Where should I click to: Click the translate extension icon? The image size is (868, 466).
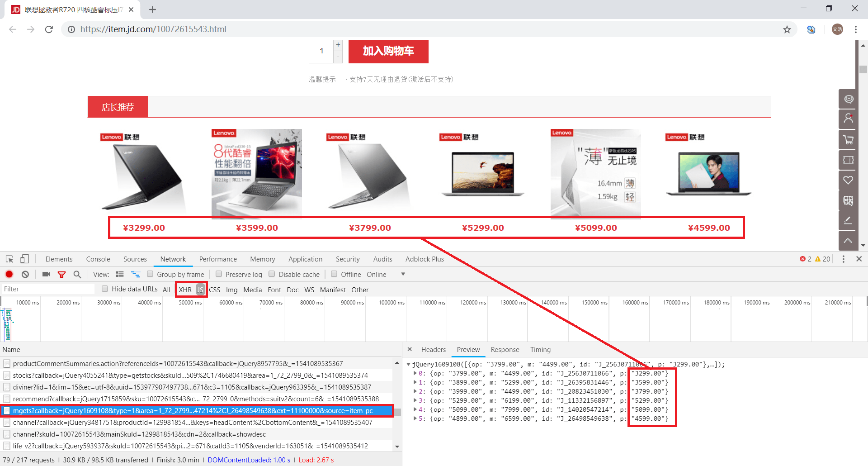click(811, 29)
